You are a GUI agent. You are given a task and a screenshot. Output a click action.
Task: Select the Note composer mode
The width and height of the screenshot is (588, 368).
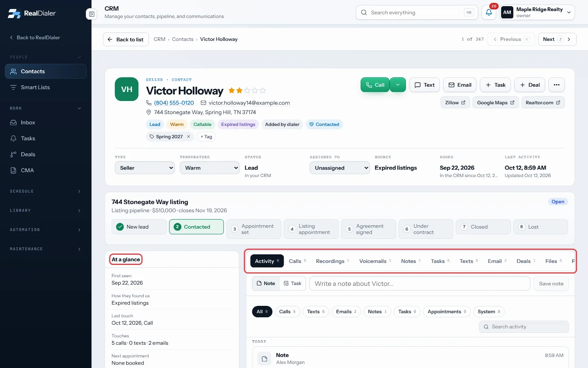coord(266,283)
